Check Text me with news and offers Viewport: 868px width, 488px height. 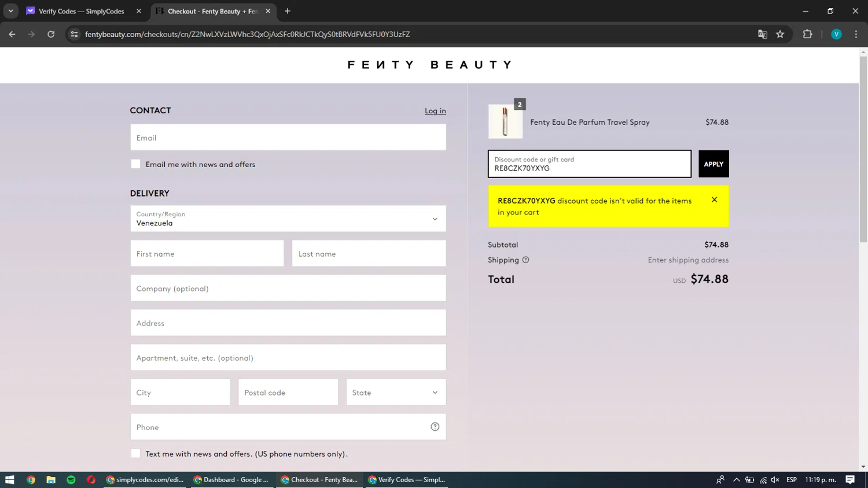click(x=135, y=453)
